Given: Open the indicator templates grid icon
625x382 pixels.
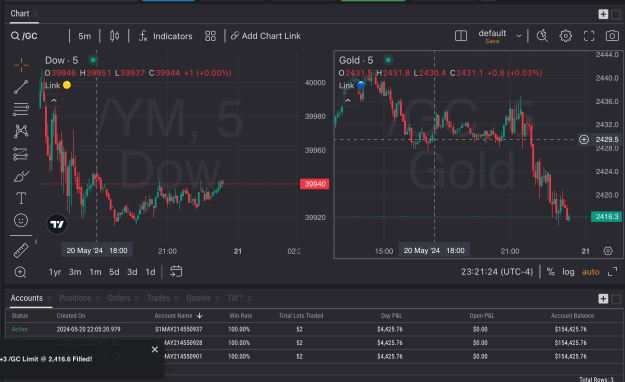Looking at the screenshot, I should tap(210, 36).
